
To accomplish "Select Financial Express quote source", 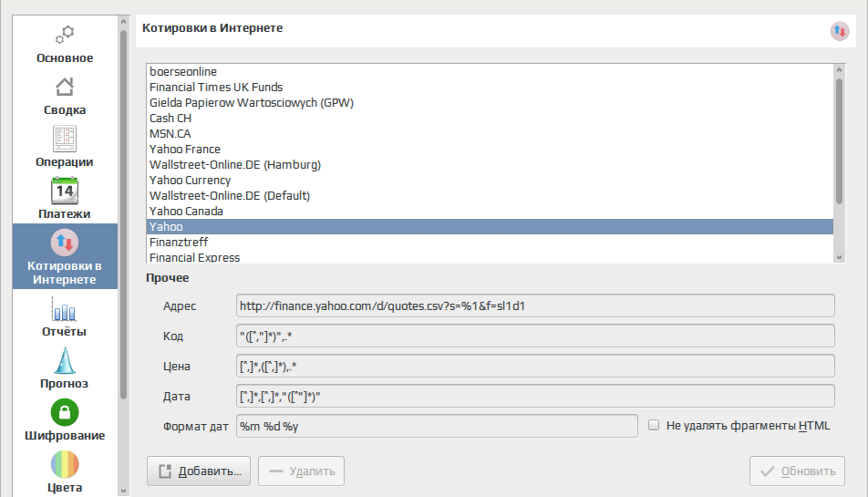I will (490, 257).
